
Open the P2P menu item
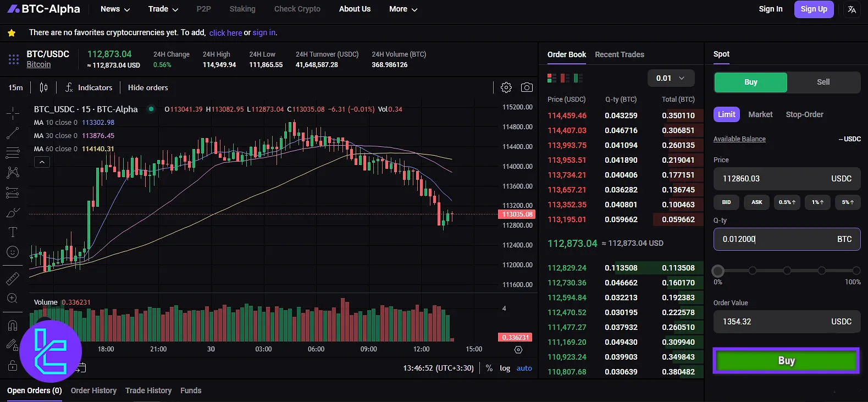[x=203, y=9]
